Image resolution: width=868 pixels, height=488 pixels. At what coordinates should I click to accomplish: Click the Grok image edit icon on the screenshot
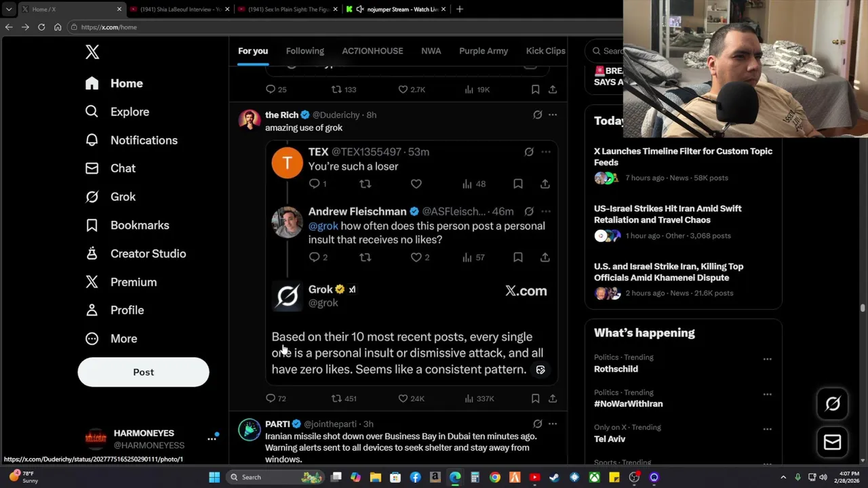coord(540,370)
